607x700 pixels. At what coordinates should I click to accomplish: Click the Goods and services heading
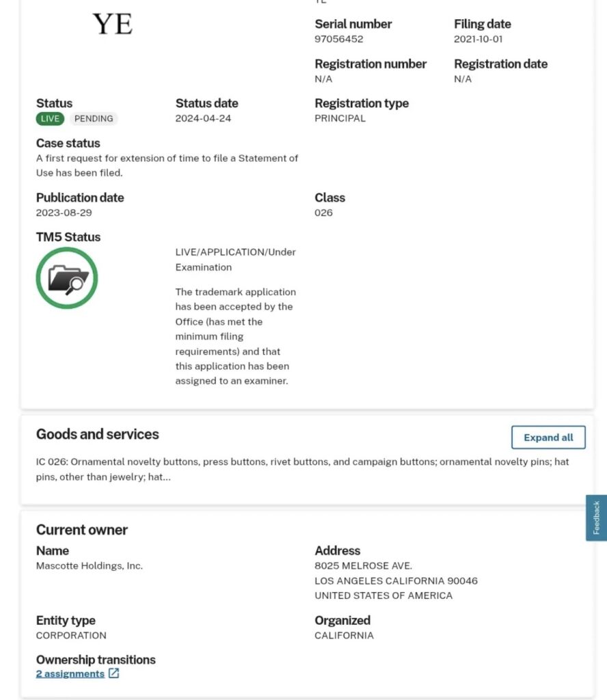tap(97, 434)
